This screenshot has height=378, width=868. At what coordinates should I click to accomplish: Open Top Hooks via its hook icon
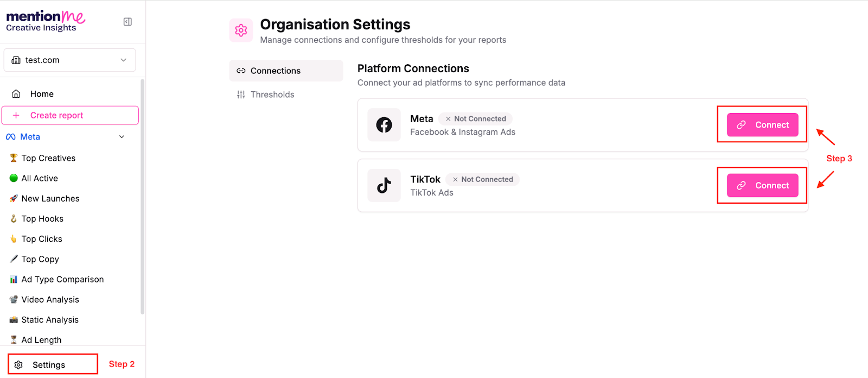point(13,218)
